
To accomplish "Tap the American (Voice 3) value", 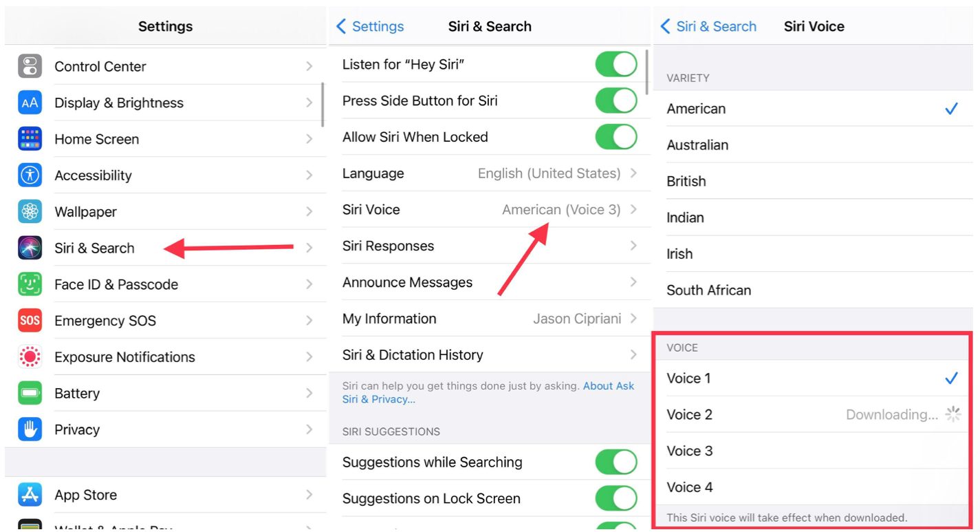I will pos(561,210).
